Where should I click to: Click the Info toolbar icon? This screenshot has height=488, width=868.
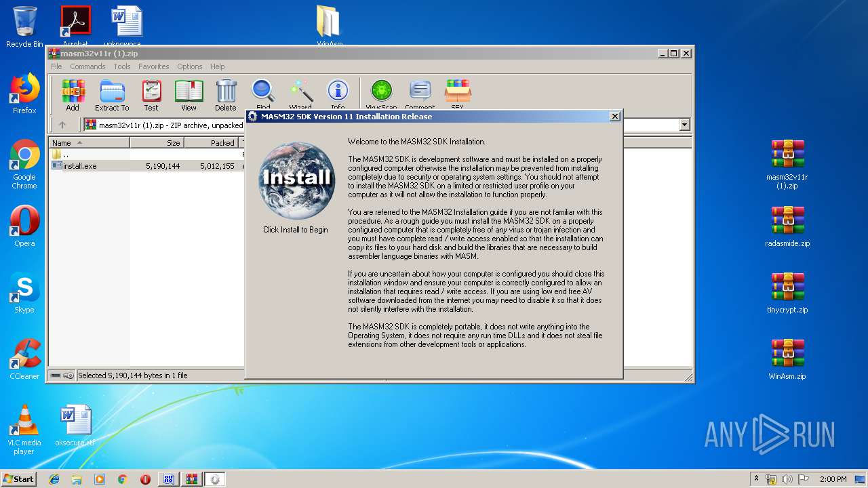[338, 94]
